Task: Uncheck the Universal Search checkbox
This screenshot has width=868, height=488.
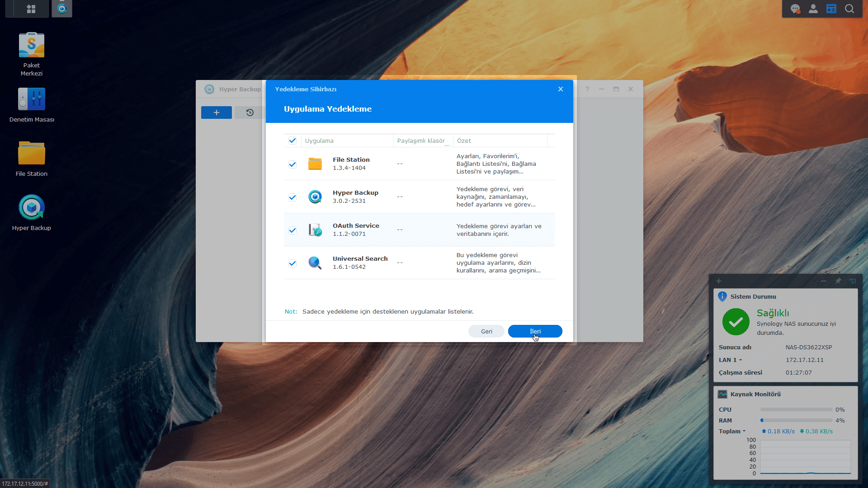Action: (x=292, y=263)
